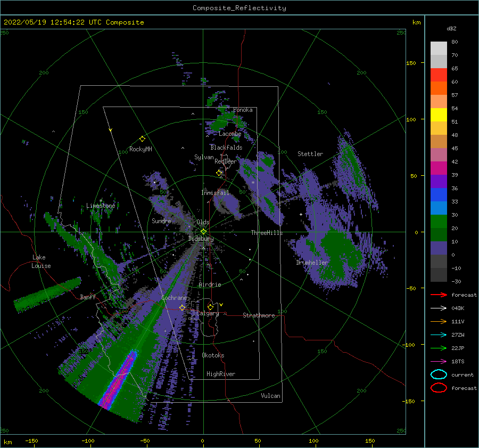
Task: Select the red forecast ellipse icon
Action: pos(439,388)
